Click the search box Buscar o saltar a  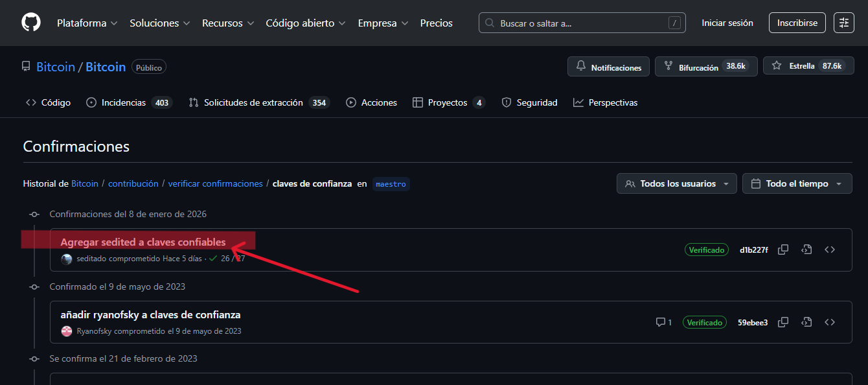pyautogui.click(x=582, y=23)
